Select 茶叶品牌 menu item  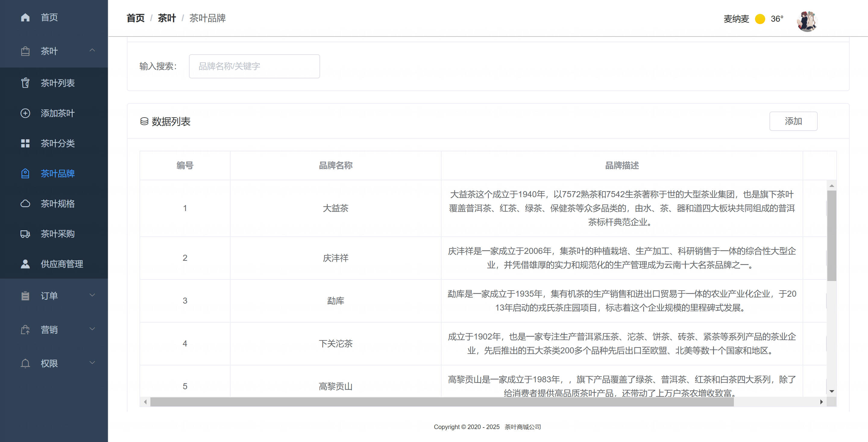58,174
